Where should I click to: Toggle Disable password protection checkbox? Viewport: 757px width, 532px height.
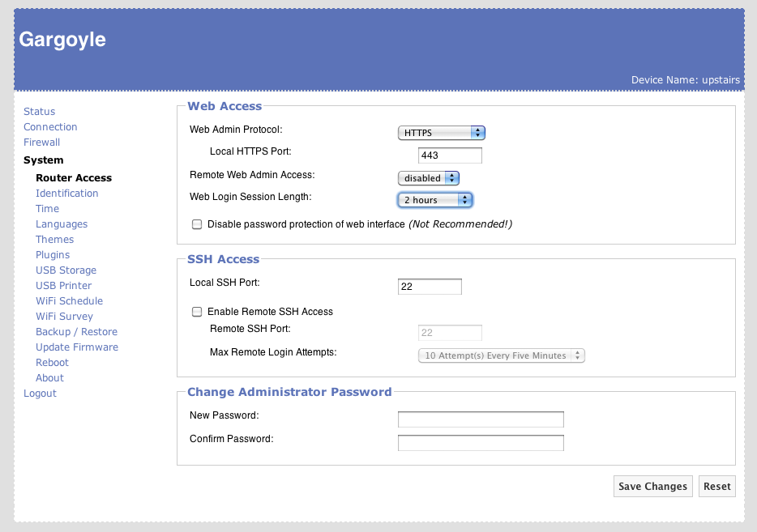[197, 224]
